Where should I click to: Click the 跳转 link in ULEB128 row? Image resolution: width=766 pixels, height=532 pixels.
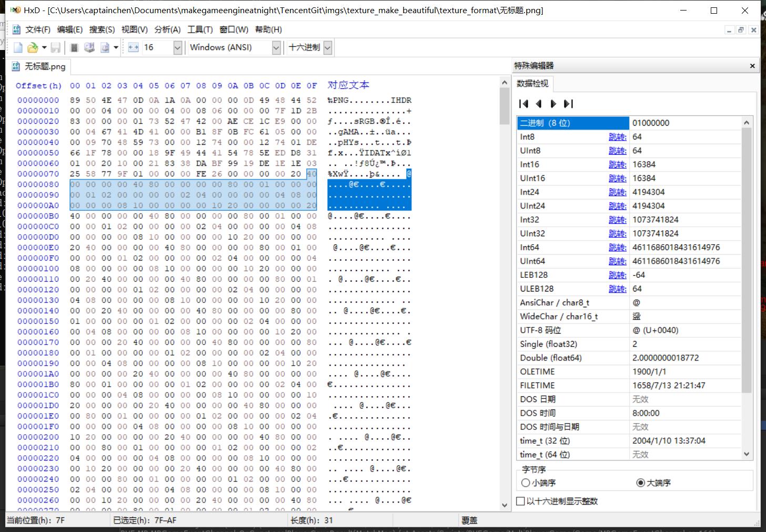617,288
